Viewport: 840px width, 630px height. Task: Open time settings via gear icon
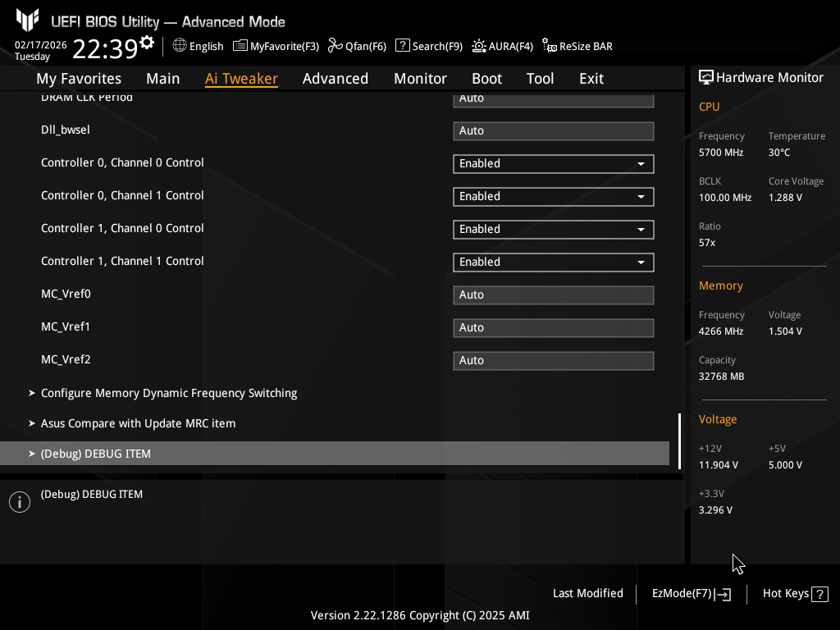(x=146, y=42)
